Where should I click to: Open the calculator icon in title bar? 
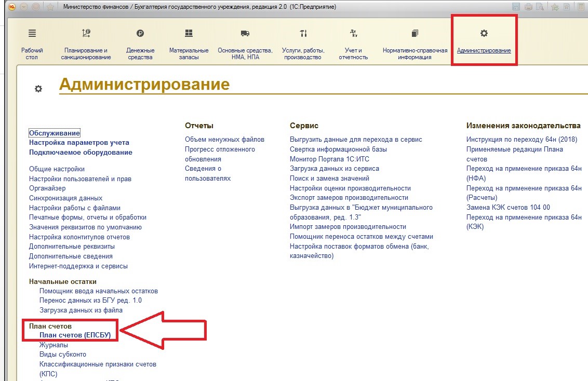582,7
